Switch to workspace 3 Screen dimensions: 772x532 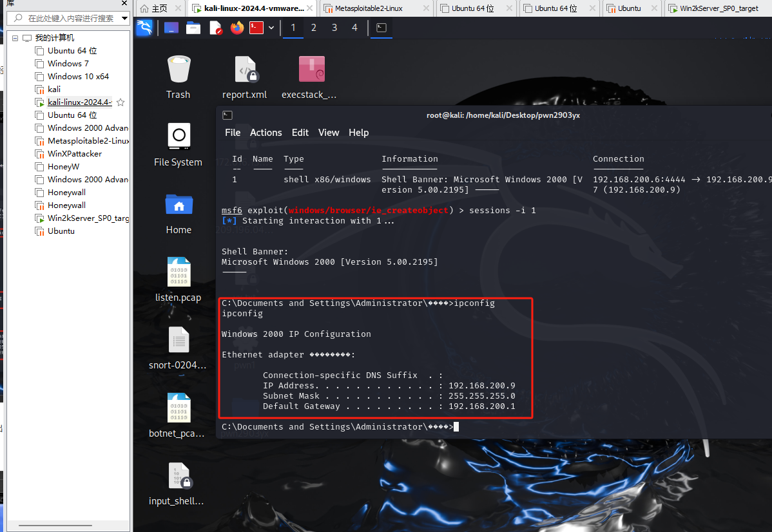point(334,28)
